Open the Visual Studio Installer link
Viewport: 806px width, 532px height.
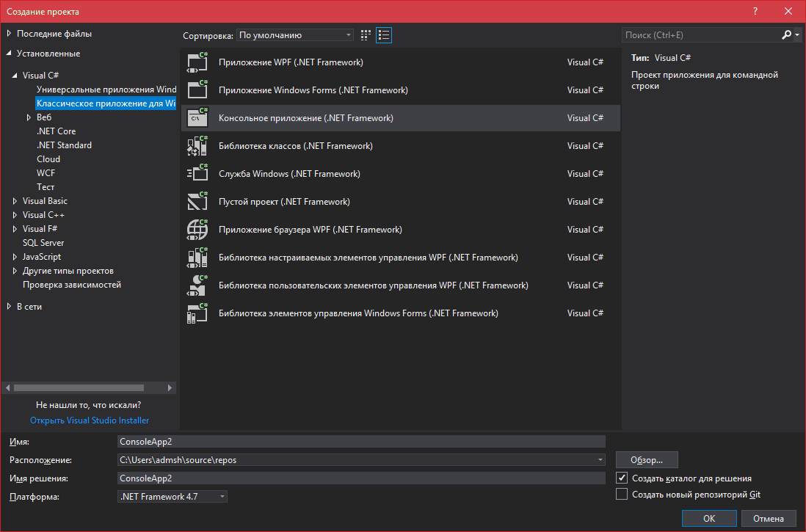click(90, 420)
